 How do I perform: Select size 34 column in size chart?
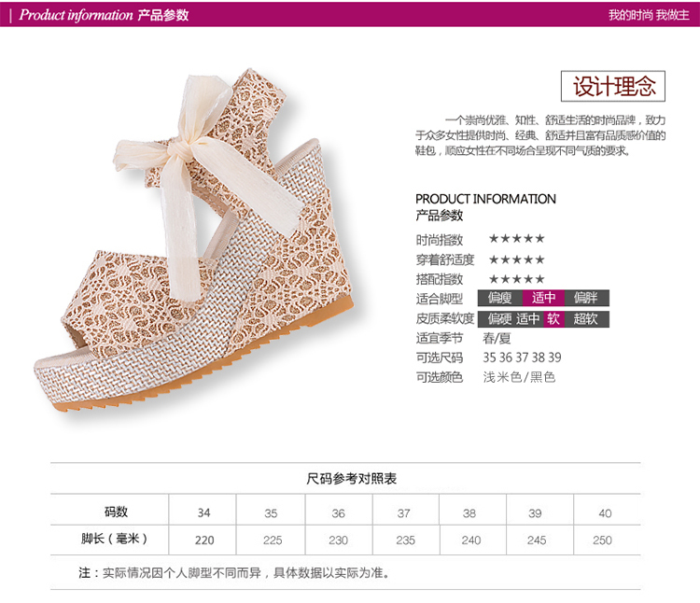(x=203, y=512)
